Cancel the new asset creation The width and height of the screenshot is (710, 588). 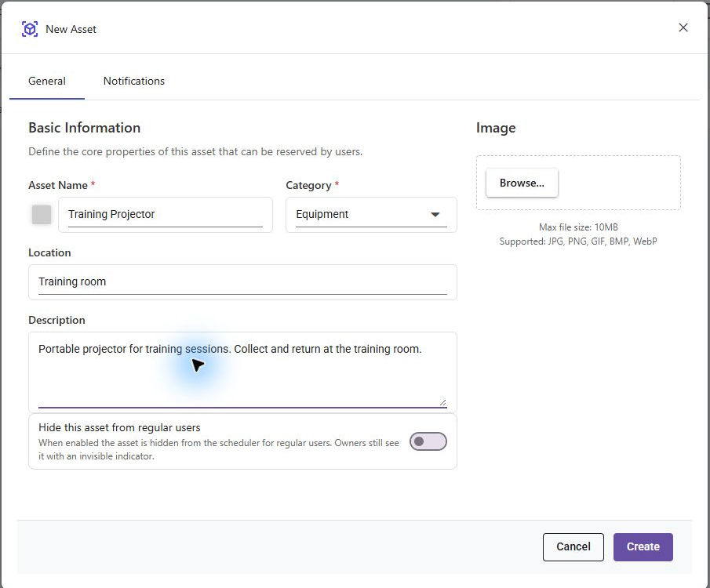click(x=573, y=546)
